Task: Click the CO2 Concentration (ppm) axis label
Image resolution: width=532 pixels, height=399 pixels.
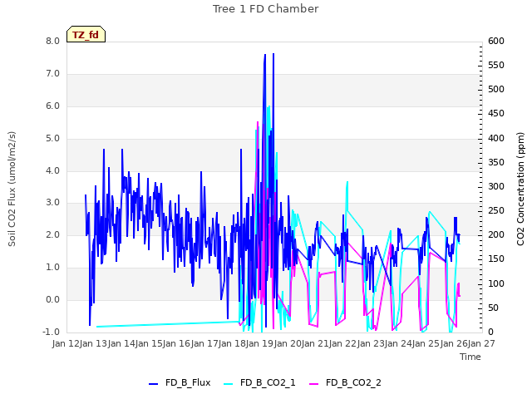Action: [x=520, y=189]
